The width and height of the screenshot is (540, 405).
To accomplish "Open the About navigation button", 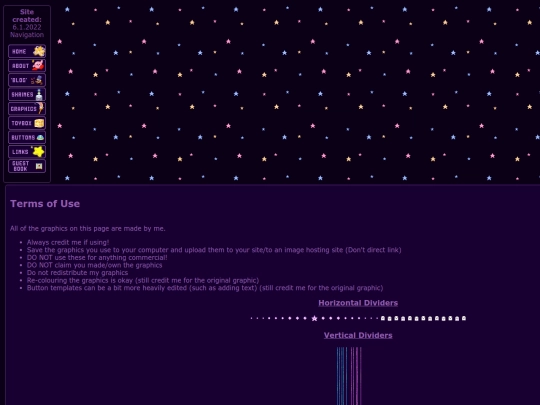I will 27,65.
